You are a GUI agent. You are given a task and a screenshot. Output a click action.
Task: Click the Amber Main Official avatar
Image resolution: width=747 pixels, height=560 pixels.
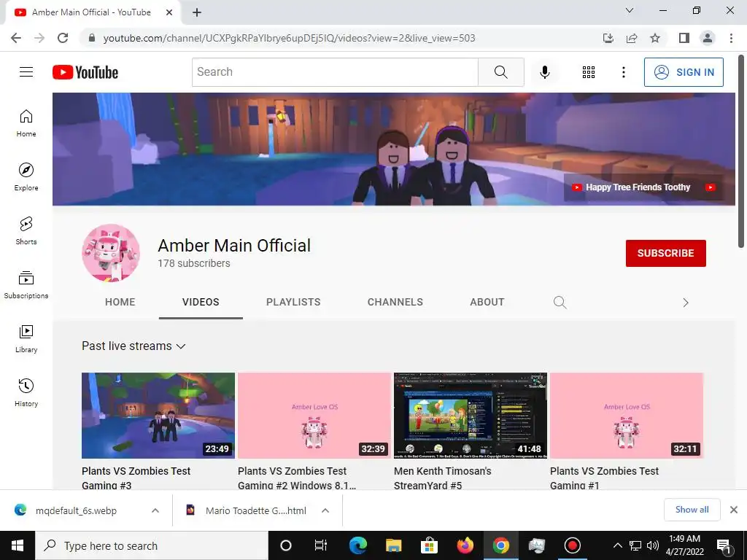click(x=111, y=253)
